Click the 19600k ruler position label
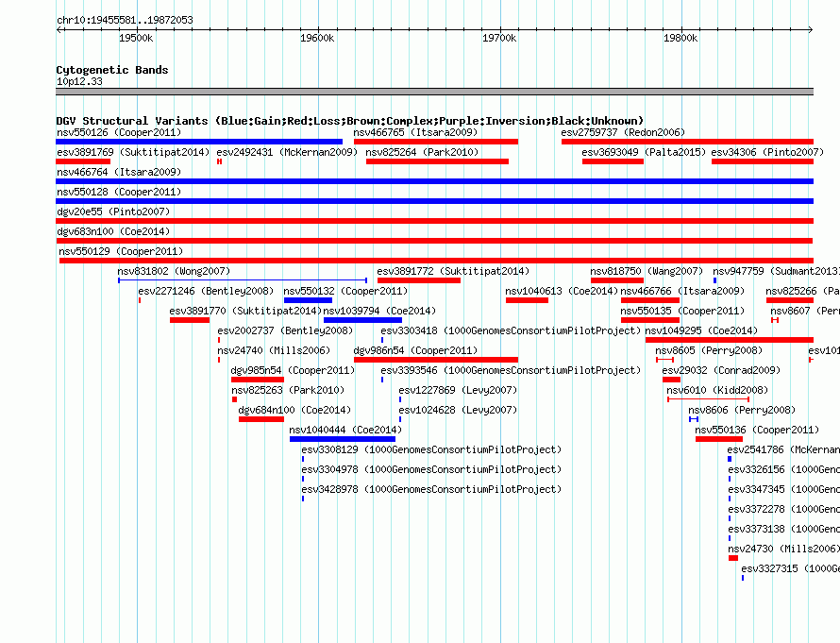 click(x=317, y=38)
